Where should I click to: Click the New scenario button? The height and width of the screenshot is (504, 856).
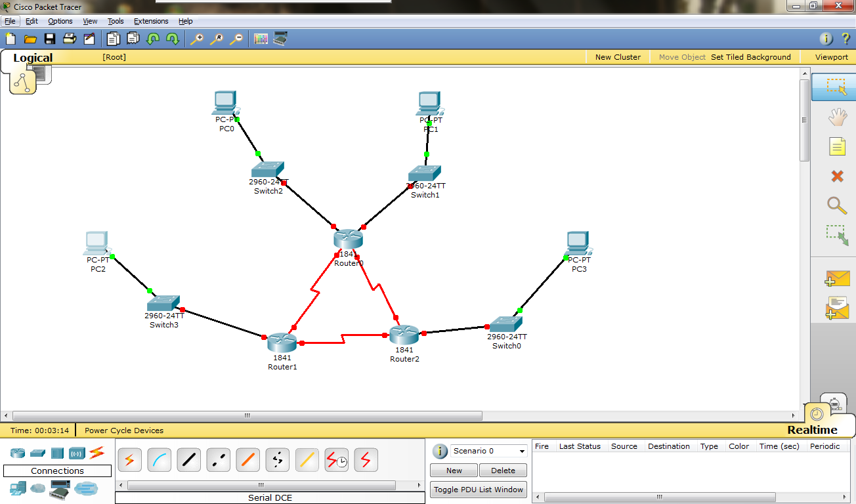click(x=454, y=471)
